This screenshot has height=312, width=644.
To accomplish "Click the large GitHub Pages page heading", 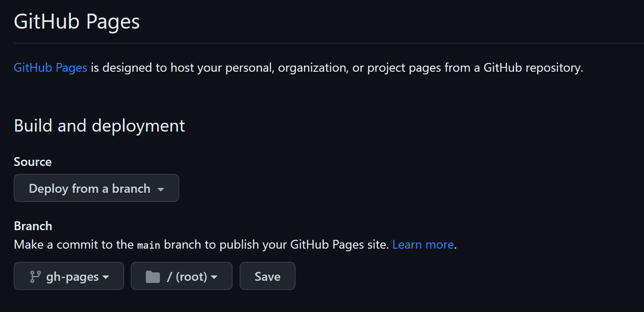I will [x=77, y=22].
